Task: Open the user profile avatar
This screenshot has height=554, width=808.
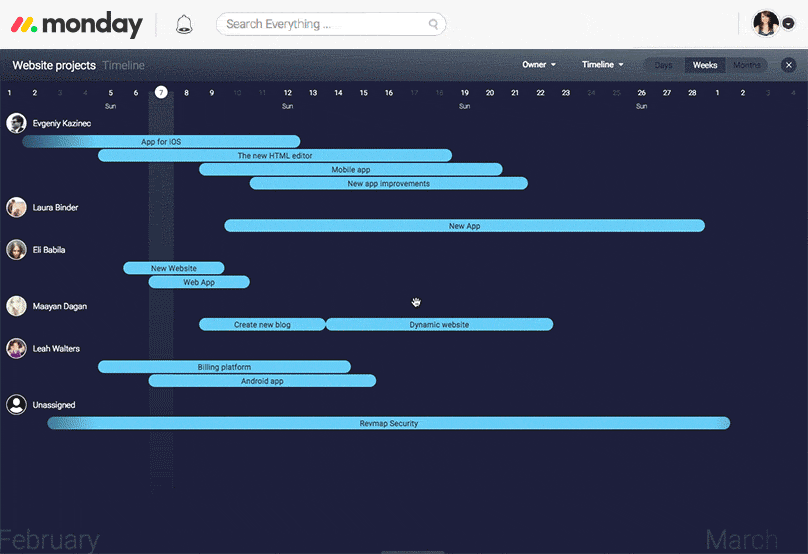Action: tap(765, 23)
